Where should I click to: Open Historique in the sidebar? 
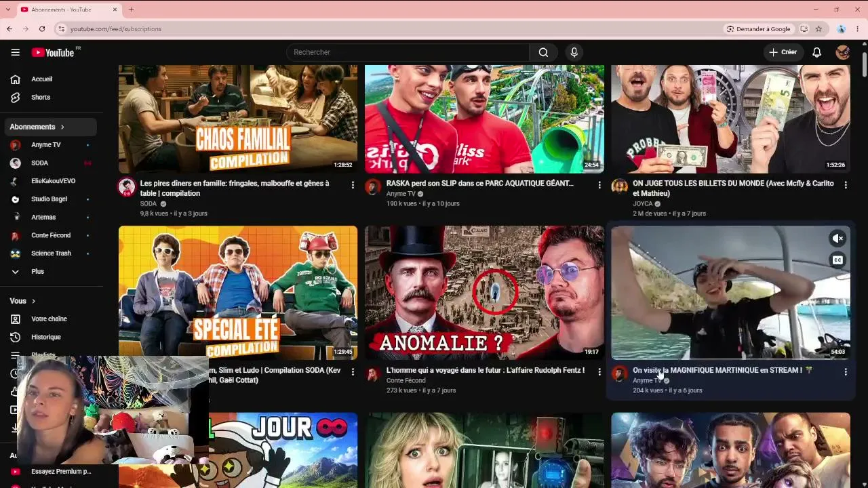(51, 337)
